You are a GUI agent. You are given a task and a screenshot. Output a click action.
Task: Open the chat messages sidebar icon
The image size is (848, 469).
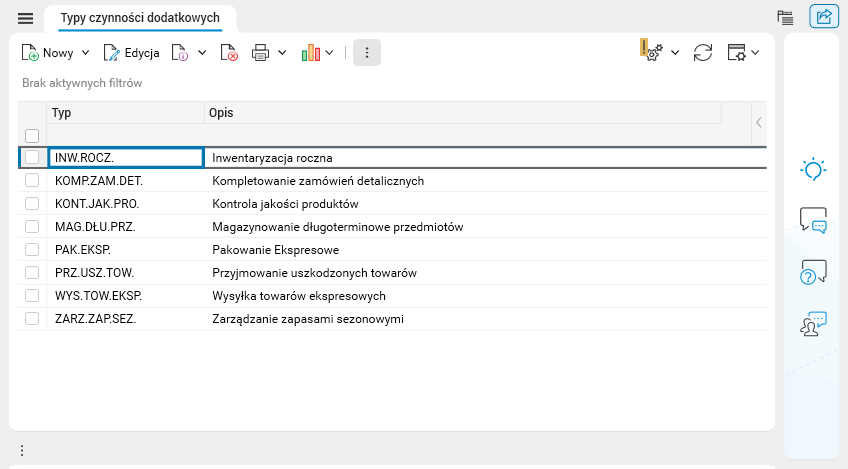point(813,220)
